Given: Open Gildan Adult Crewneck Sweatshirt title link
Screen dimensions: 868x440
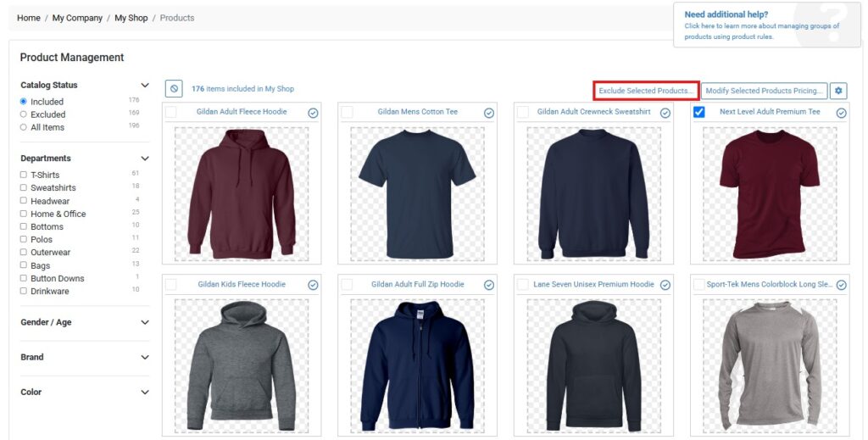Looking at the screenshot, I should click(x=594, y=112).
